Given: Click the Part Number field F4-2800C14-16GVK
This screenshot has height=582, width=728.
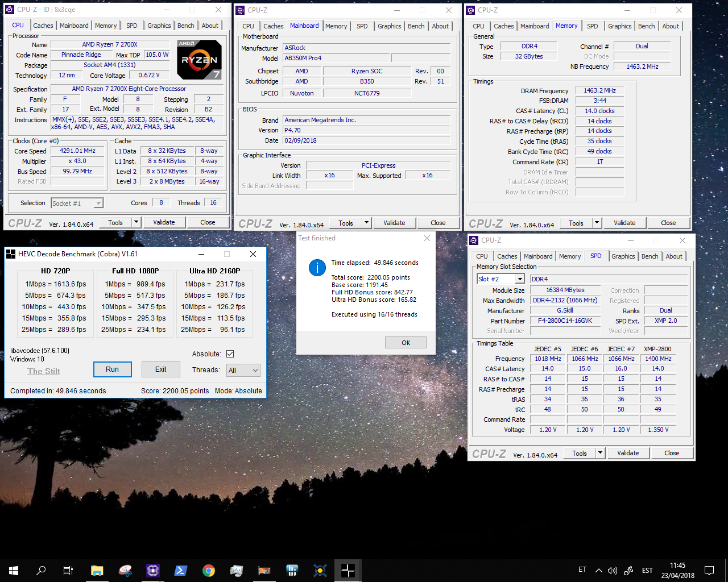Looking at the screenshot, I should [565, 321].
